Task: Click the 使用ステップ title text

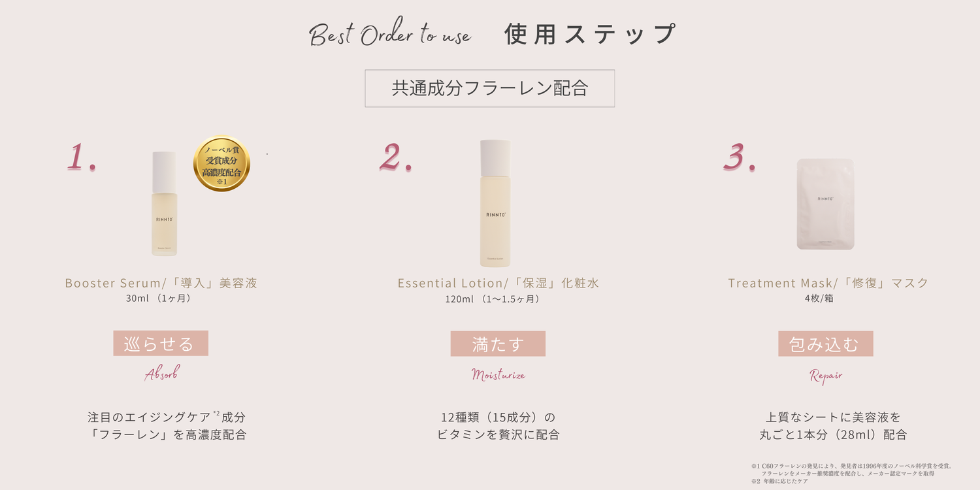Action: 589,35
